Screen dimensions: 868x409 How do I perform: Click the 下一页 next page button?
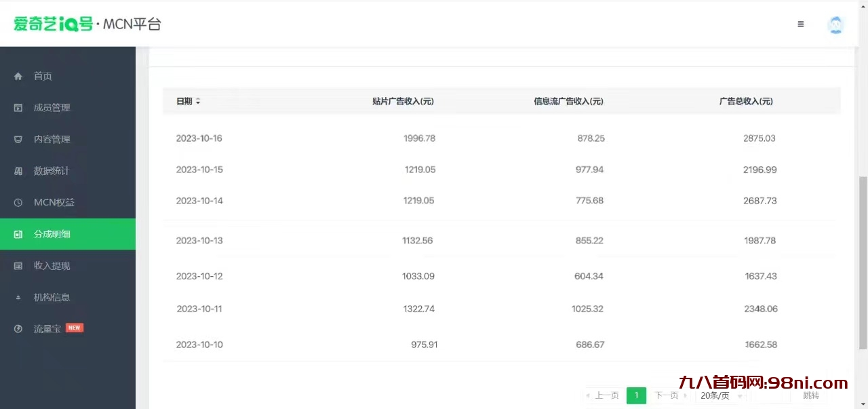[x=667, y=395]
